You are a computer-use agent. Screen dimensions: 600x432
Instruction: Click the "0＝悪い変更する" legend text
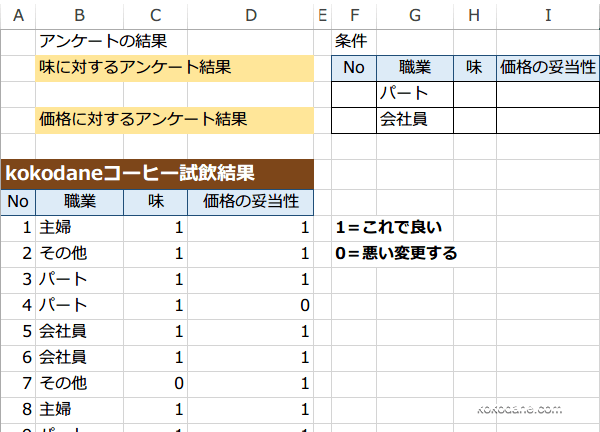pyautogui.click(x=397, y=253)
